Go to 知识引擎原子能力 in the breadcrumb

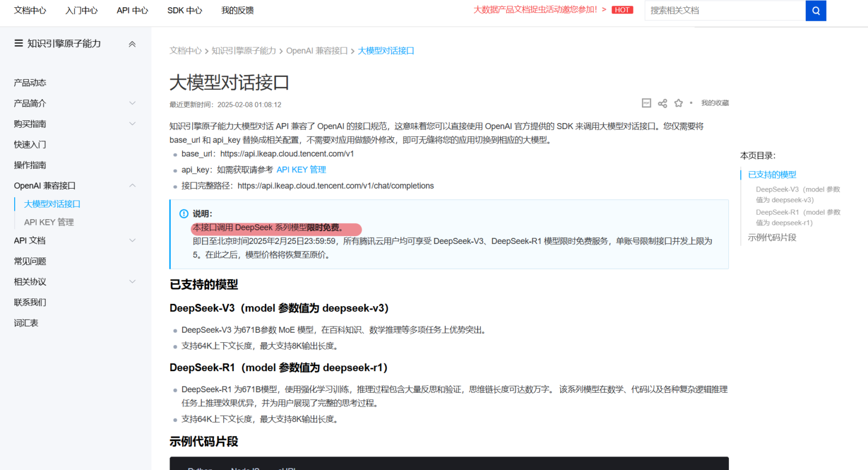[x=244, y=51]
